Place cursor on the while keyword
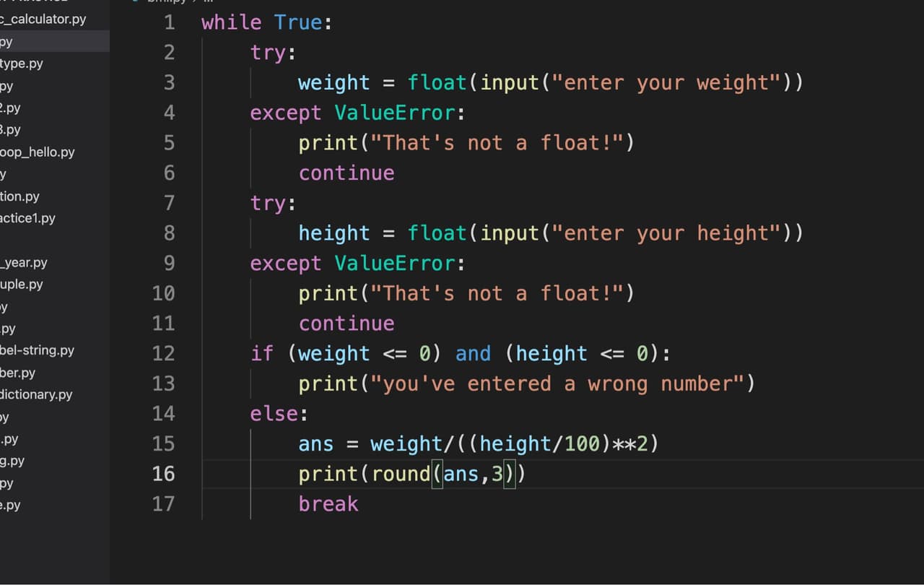This screenshot has width=924, height=585. tap(232, 22)
